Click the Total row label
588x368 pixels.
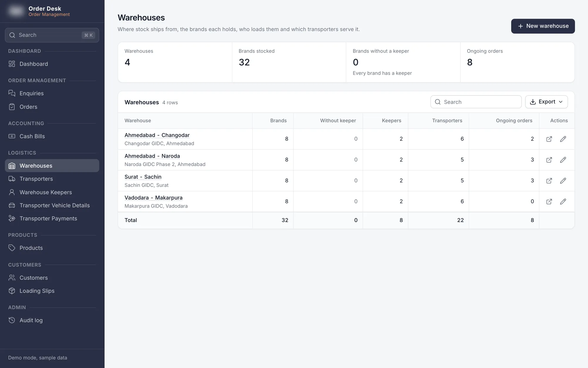point(131,220)
